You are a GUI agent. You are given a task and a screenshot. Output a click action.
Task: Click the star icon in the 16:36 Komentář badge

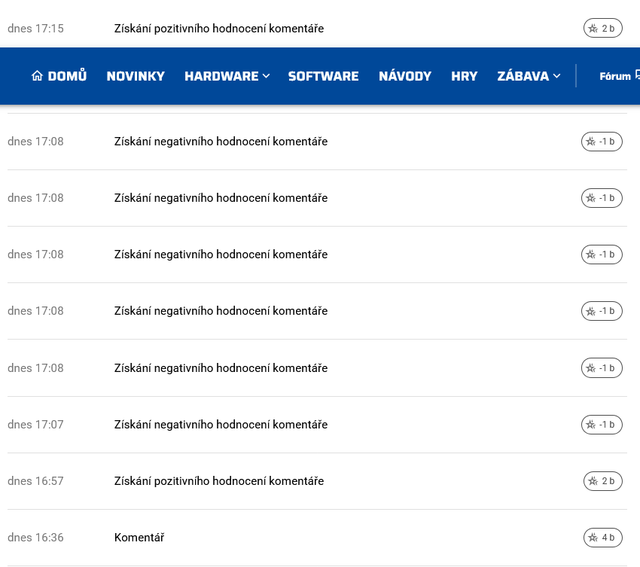pos(593,538)
